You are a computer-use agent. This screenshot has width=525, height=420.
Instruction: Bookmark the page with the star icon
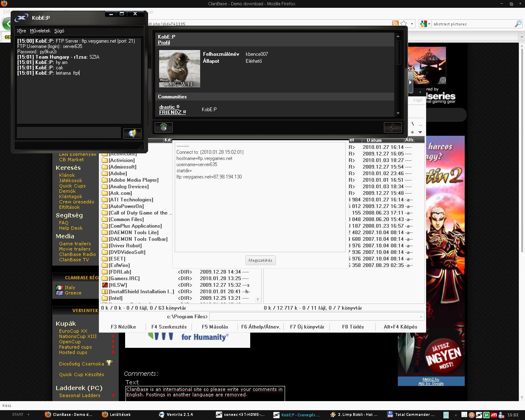click(404, 24)
